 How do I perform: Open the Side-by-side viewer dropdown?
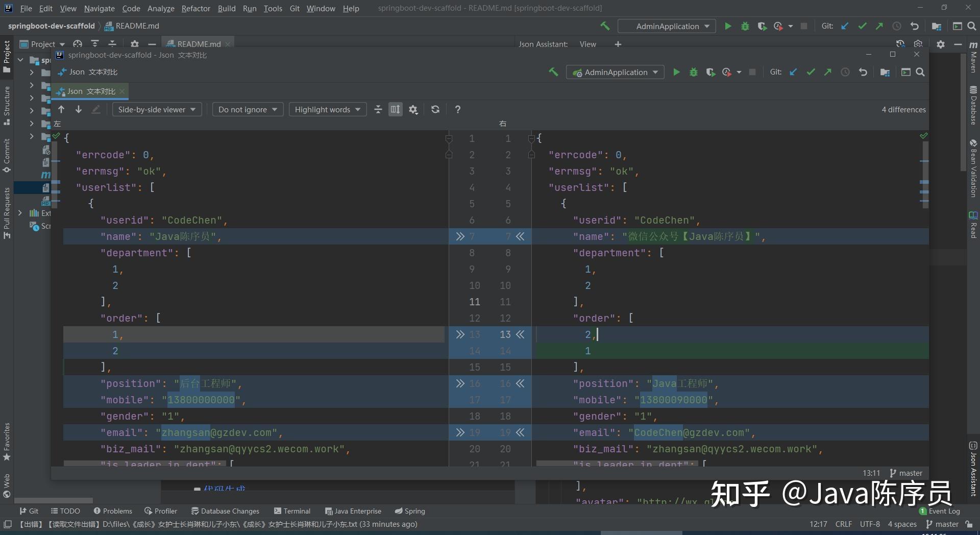(157, 109)
